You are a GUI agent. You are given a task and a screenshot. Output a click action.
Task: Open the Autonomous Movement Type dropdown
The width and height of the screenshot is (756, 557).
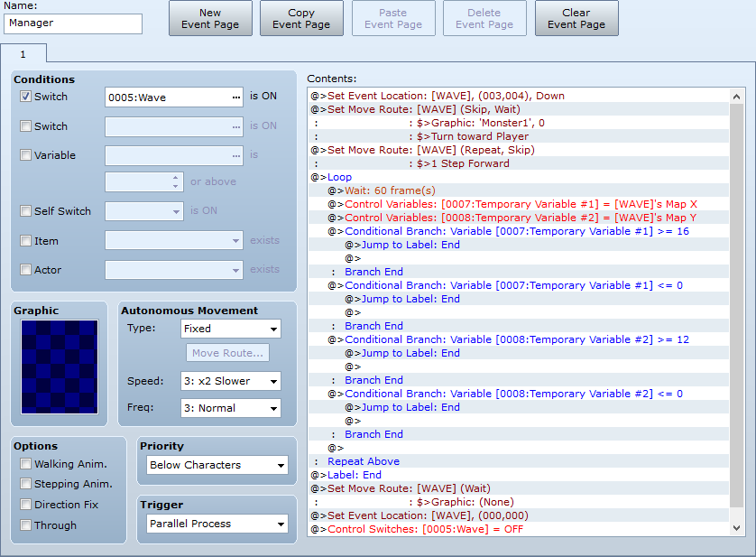pyautogui.click(x=231, y=329)
